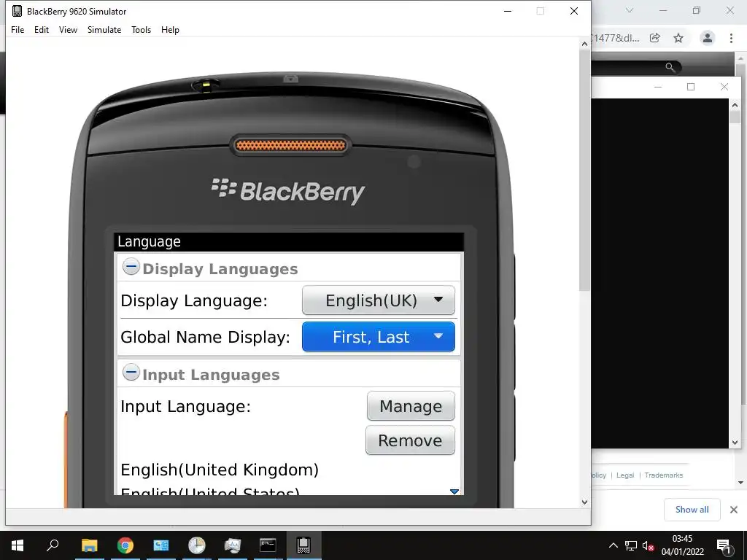Click the Chrome tab search chevron

tap(630, 10)
